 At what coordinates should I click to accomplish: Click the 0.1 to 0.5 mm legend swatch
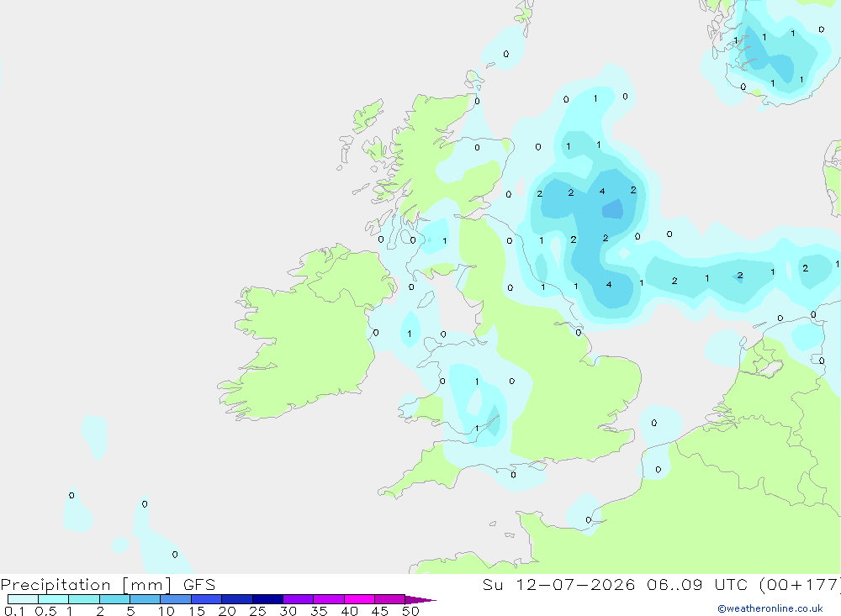[x=23, y=599]
